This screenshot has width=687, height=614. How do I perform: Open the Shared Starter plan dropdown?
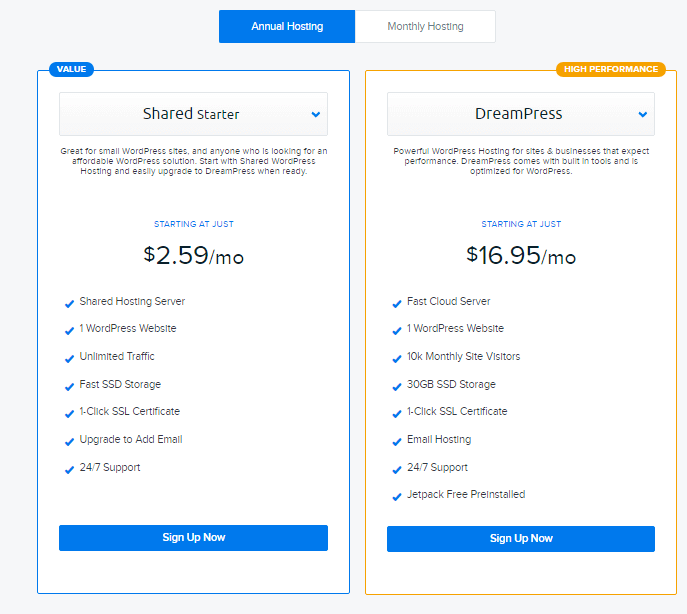[193, 114]
